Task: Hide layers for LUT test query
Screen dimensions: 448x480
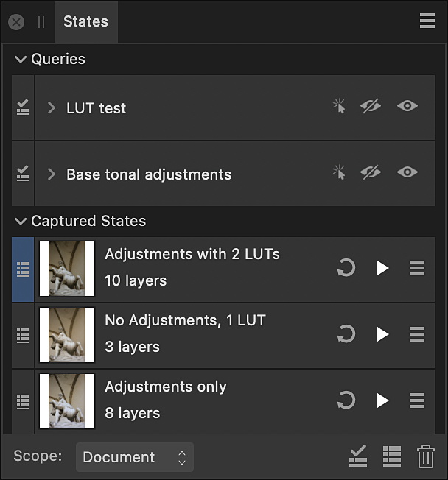Action: [371, 107]
